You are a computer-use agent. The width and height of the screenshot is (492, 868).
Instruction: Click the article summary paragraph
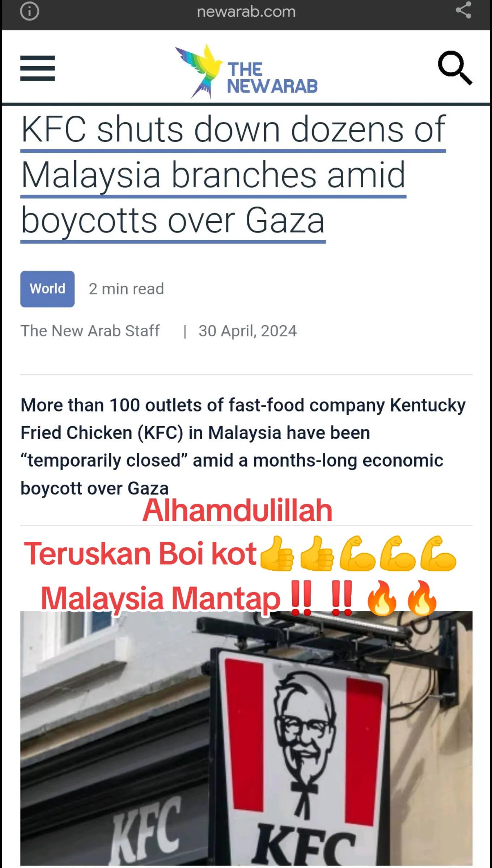pos(243,447)
